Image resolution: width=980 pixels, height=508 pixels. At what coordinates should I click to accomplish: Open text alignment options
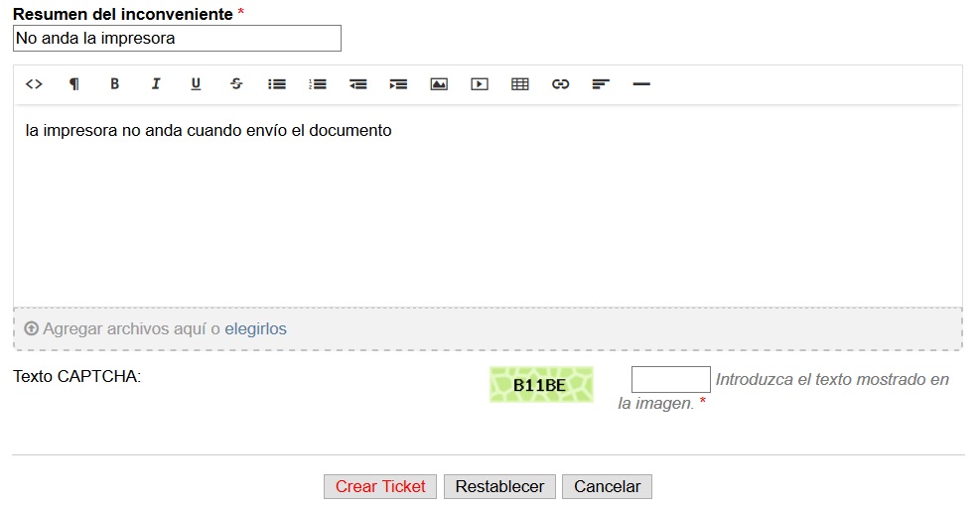[601, 84]
